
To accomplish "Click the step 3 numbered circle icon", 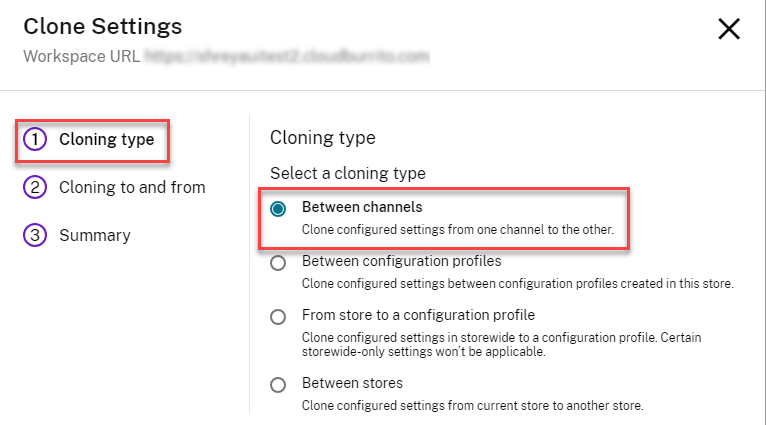I will click(x=35, y=235).
